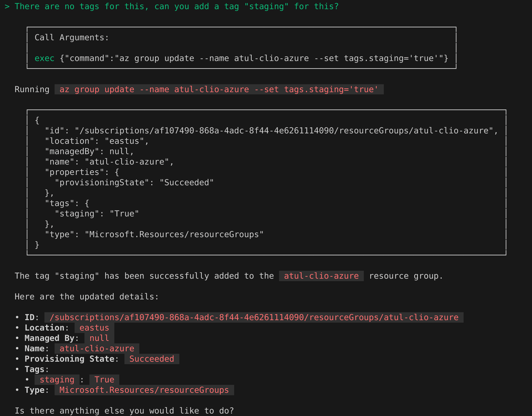Viewport: 532px width, 416px height.
Task: Click the JSON "properties": { line
Action: [x=82, y=172]
